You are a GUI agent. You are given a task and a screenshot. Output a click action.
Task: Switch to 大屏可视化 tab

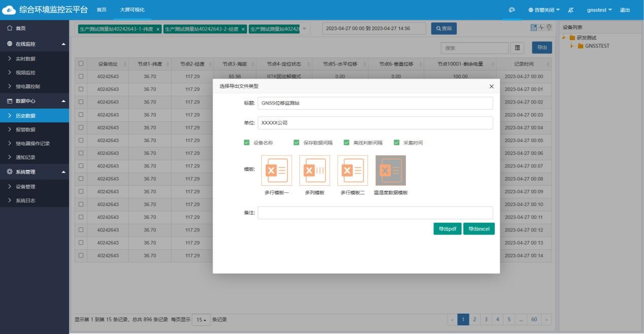click(x=132, y=10)
